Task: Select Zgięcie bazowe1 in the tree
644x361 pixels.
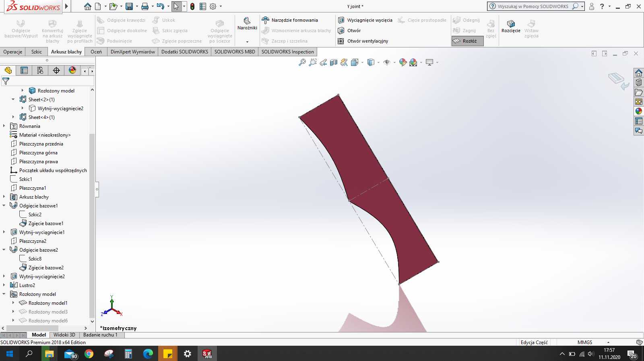Action: pyautogui.click(x=46, y=224)
